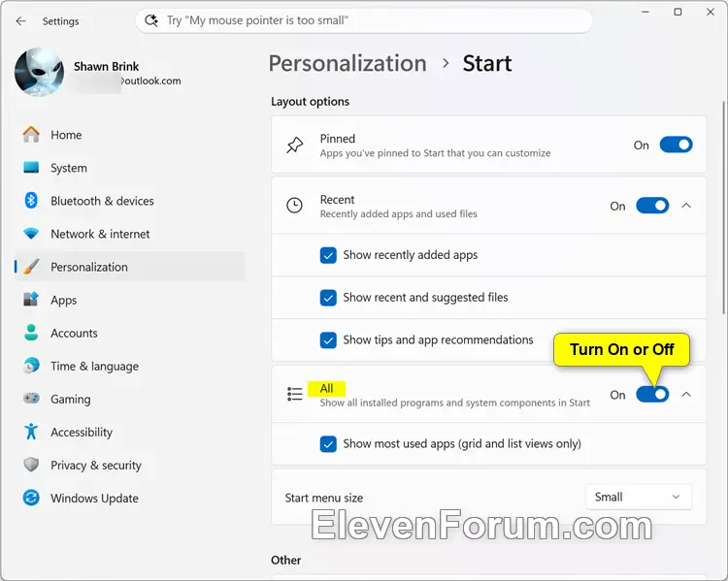
Task: Click the Network wifi icon
Action: [x=31, y=234]
